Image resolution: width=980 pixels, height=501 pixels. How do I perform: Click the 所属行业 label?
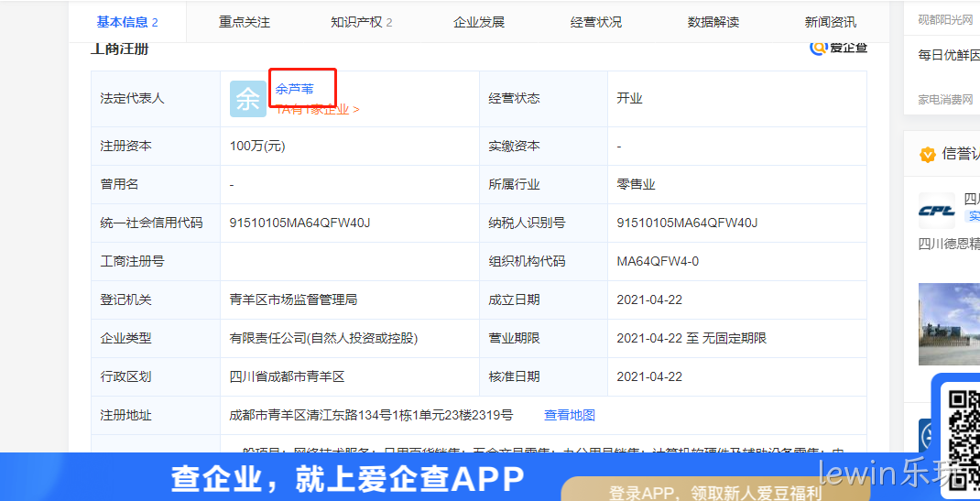coord(514,184)
